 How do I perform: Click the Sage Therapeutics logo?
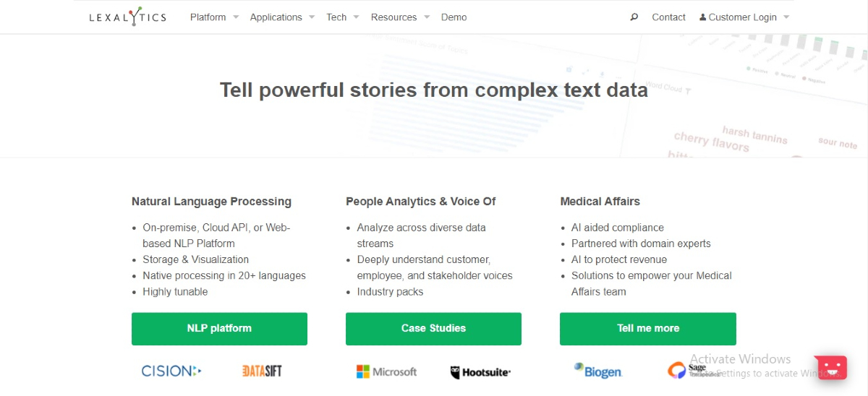687,371
